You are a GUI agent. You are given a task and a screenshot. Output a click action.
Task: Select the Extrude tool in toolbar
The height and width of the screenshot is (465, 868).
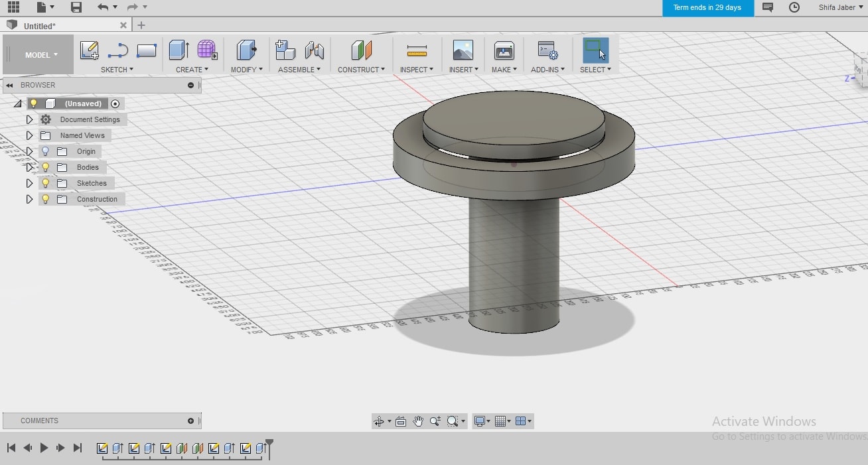pos(179,50)
